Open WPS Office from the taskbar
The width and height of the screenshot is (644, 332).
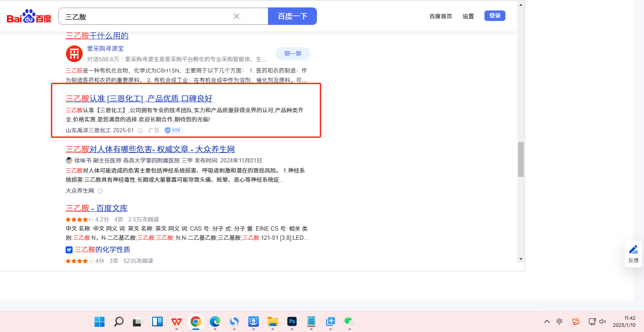[x=177, y=322]
